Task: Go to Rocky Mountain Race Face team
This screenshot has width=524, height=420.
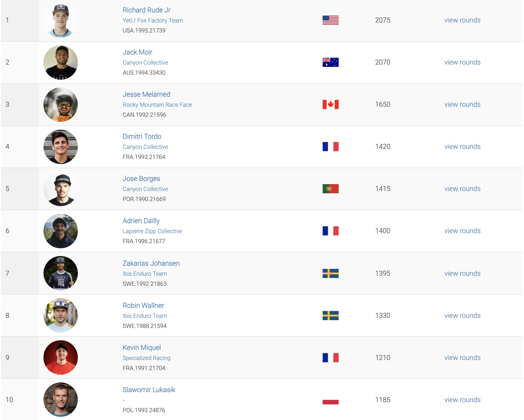Action: [157, 105]
